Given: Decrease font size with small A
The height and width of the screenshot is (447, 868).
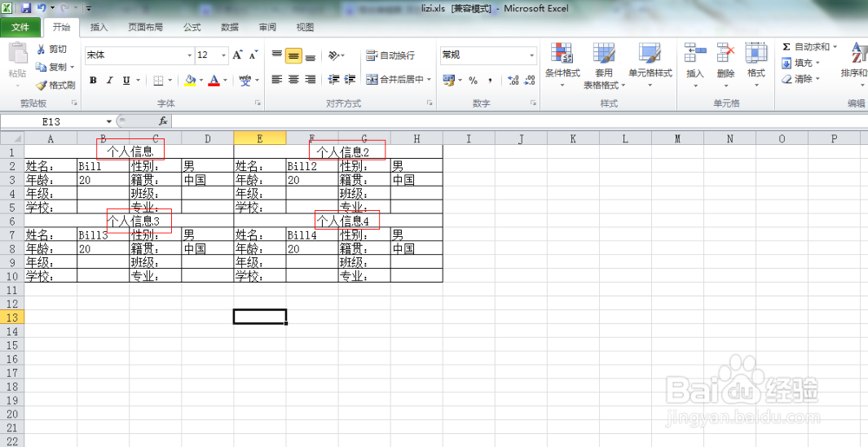Looking at the screenshot, I should [x=253, y=55].
